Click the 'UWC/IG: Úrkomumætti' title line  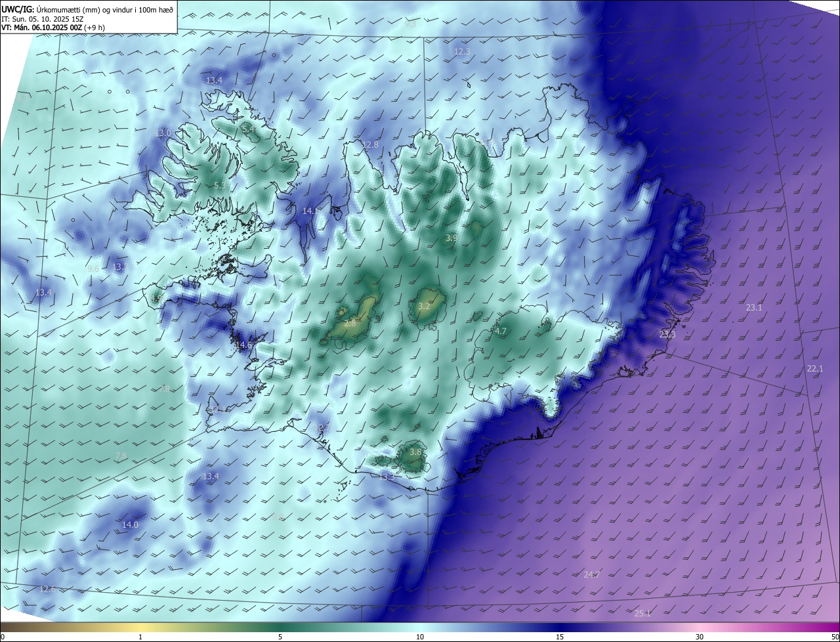coord(87,9)
